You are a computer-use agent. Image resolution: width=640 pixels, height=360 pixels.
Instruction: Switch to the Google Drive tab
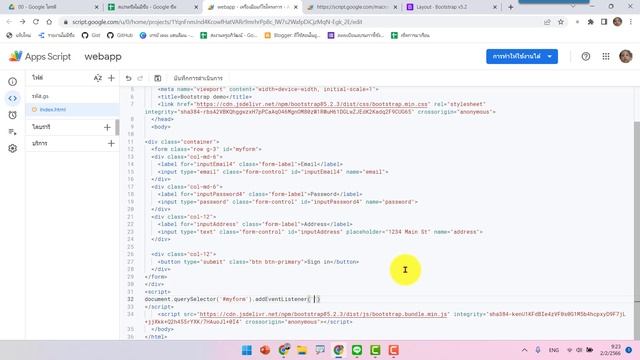pyautogui.click(x=53, y=7)
